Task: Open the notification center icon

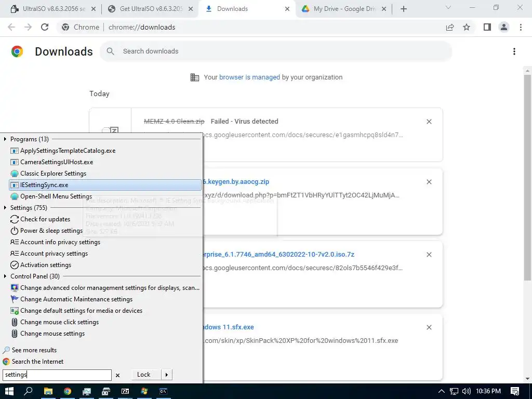Action: coord(515,391)
